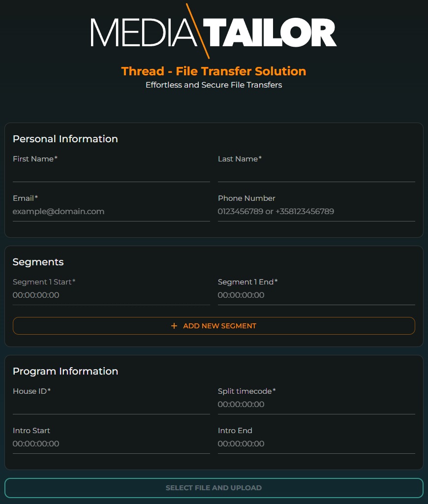428x504 pixels.
Task: Click the Personal Information section heading
Action: [x=65, y=139]
